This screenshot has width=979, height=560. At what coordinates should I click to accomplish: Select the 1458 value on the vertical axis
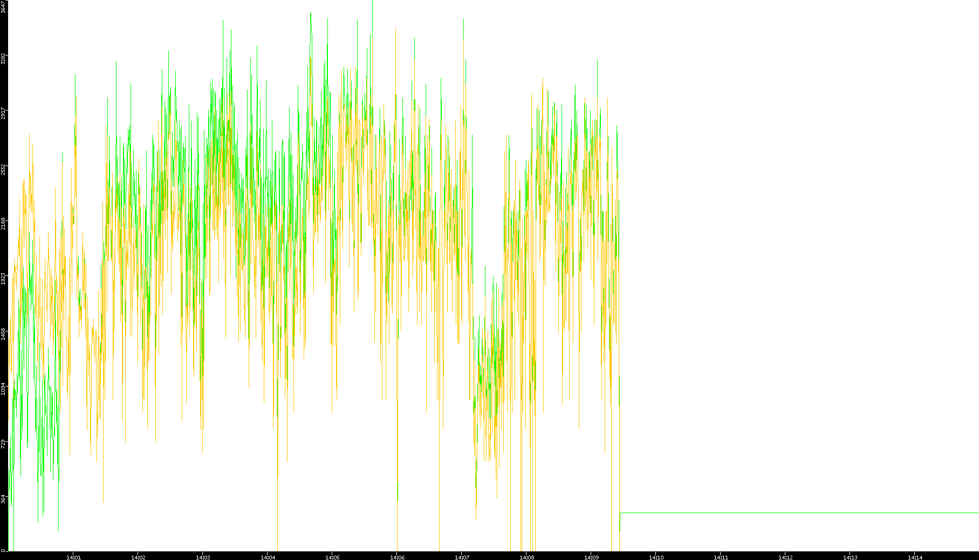[x=3, y=334]
